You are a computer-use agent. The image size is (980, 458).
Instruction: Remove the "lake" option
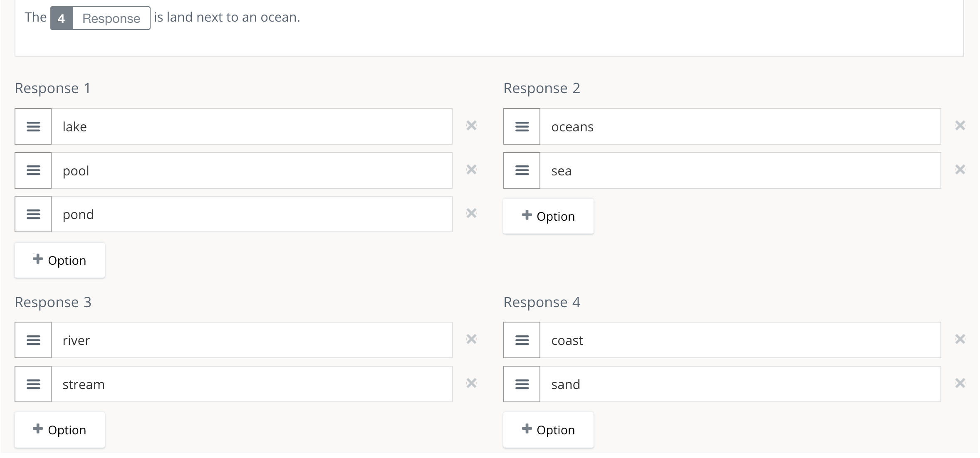point(471,126)
